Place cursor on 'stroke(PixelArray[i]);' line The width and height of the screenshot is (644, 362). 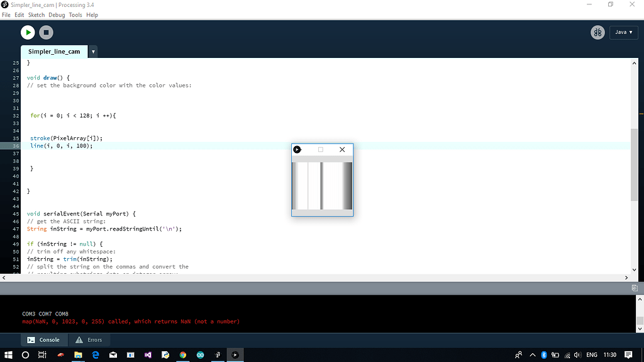pos(66,139)
